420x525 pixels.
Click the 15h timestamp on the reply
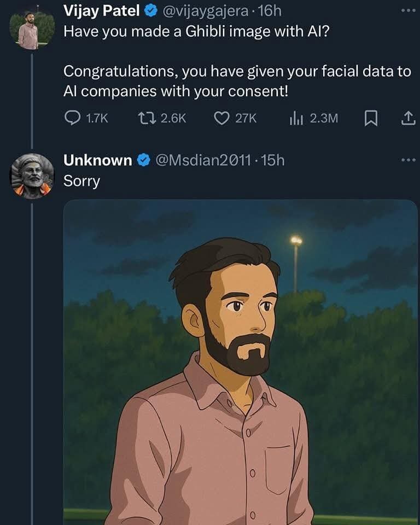click(x=273, y=160)
